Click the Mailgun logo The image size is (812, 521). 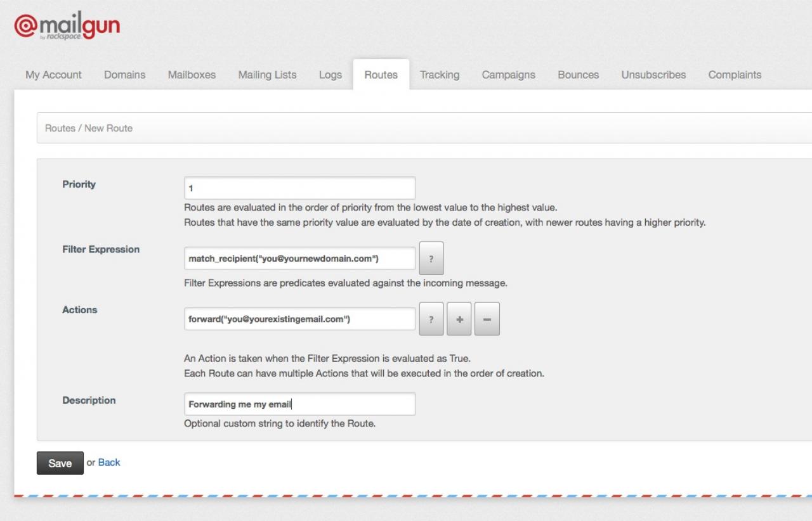pyautogui.click(x=67, y=27)
